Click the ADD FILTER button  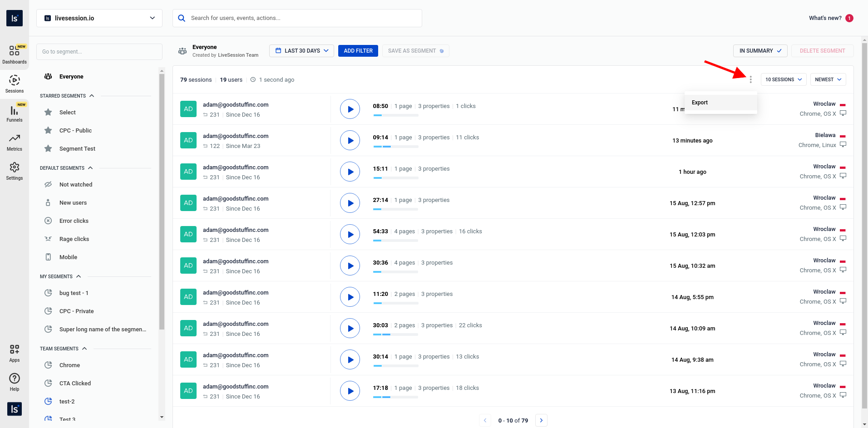(x=358, y=50)
